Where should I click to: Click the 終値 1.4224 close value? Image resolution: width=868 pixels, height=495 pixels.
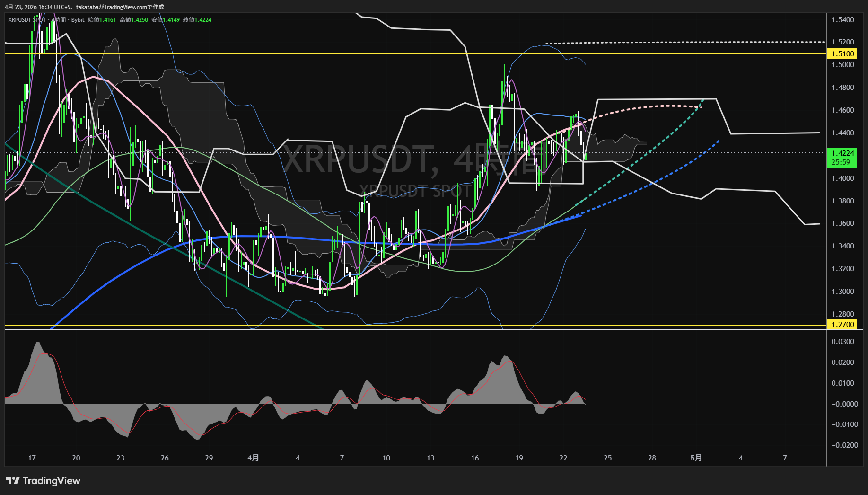coord(197,20)
